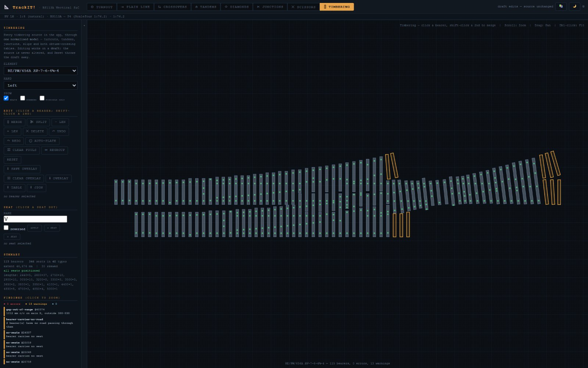Switch to the Turnout tab
Viewport: 588px width, 368px height.
[x=102, y=7]
